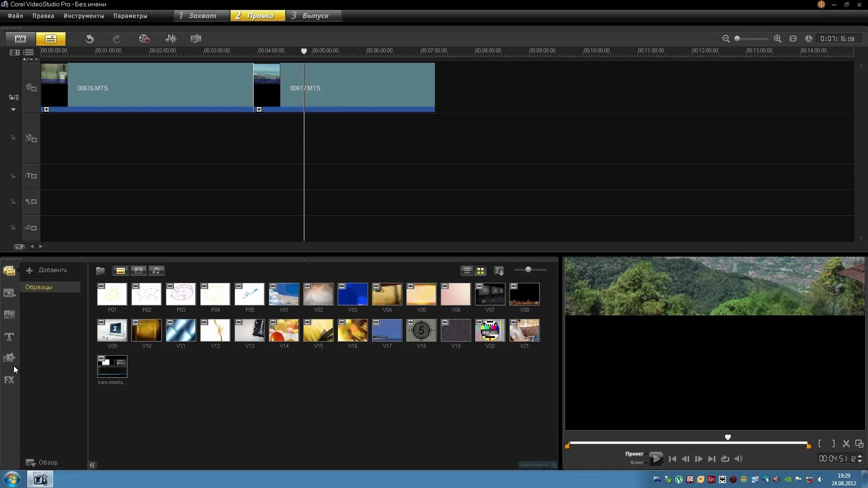Open Record/Capture option reel icon

click(144, 39)
